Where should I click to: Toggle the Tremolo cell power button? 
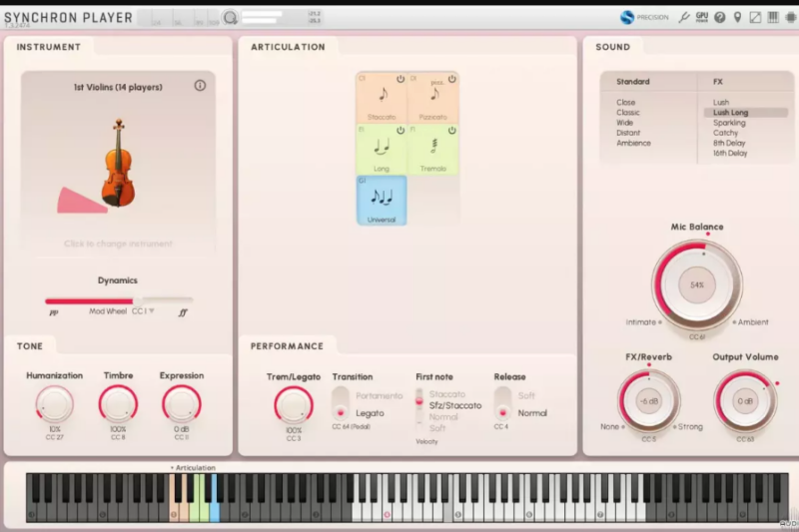point(452,131)
